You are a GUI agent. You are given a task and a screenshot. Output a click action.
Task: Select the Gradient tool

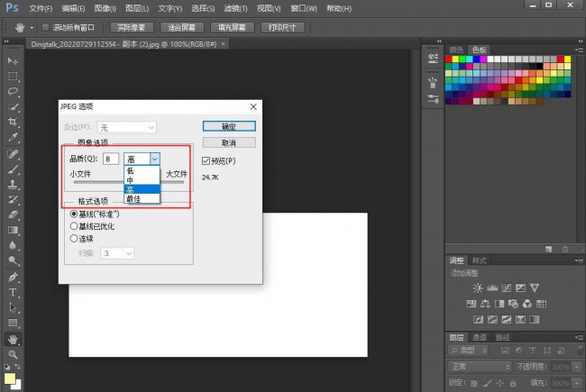pyautogui.click(x=13, y=230)
